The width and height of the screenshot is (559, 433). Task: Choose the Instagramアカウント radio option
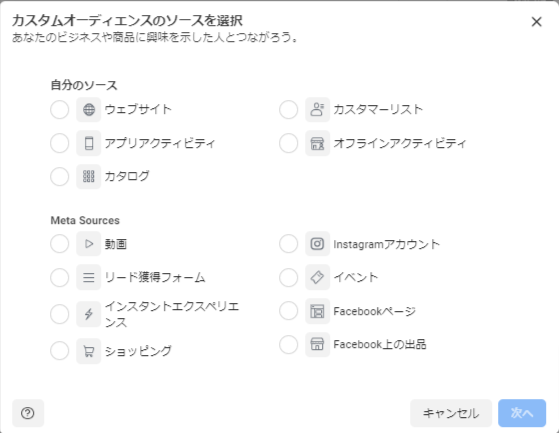coord(288,244)
